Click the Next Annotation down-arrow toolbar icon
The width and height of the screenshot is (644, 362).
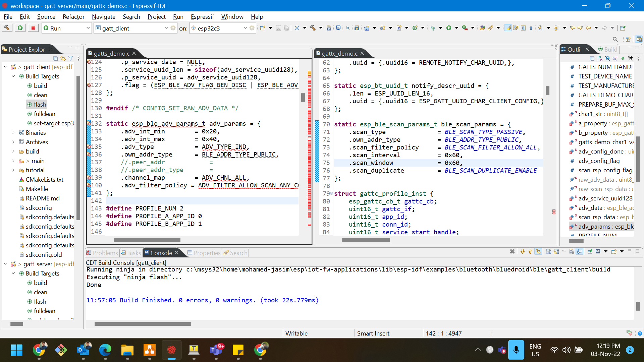point(541,28)
